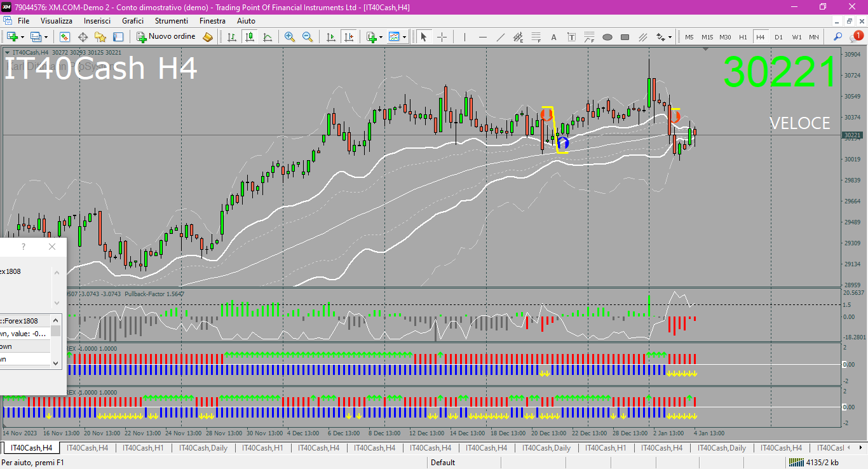The width and height of the screenshot is (868, 469).
Task: Open the Visualizza menu
Action: 57,21
